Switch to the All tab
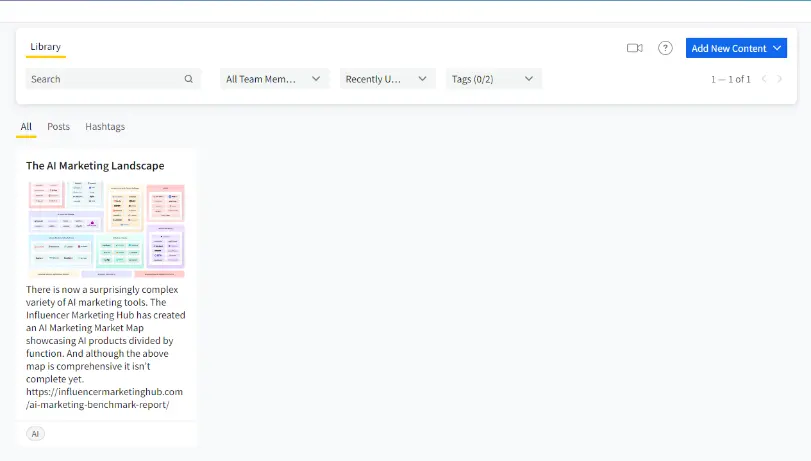The width and height of the screenshot is (811, 461). click(26, 127)
